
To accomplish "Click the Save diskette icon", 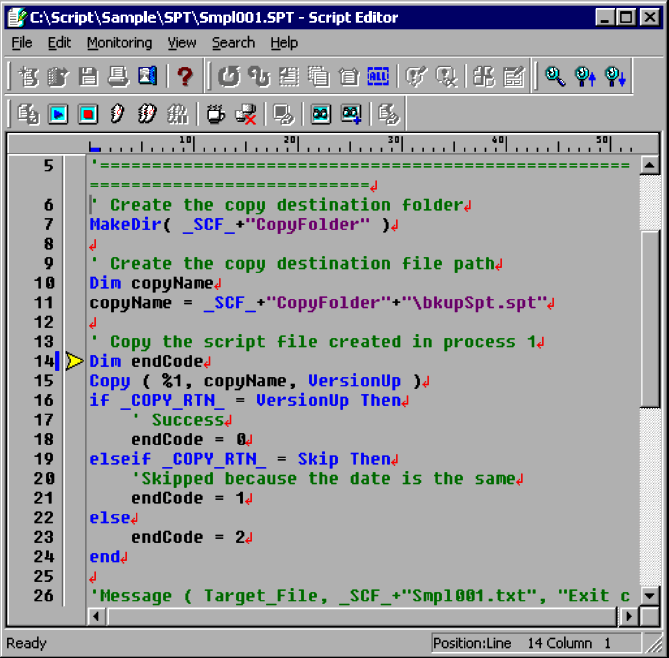I will click(88, 76).
